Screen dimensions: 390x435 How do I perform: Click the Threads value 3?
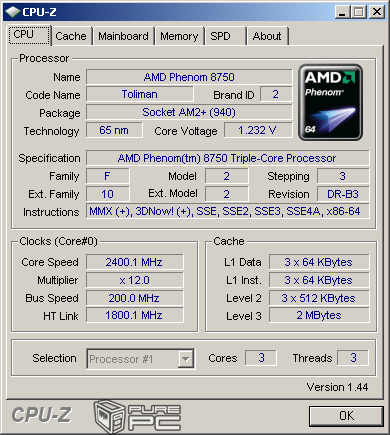point(353,358)
